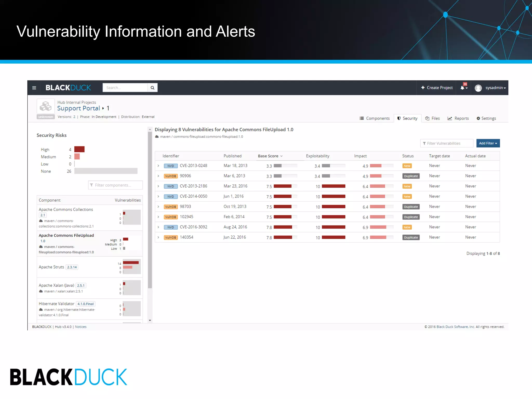Image resolution: width=532 pixels, height=399 pixels.
Task: Click the None security risk gray bar
Action: point(106,171)
